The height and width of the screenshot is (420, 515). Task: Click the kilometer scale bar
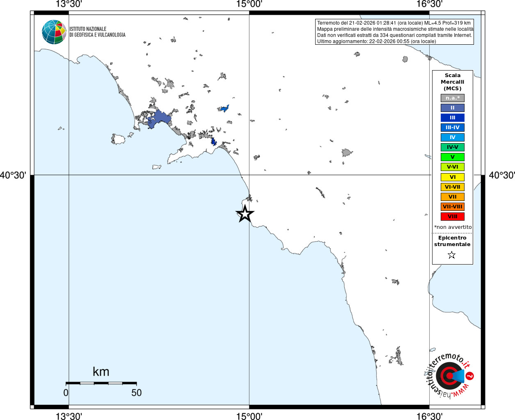(x=101, y=383)
